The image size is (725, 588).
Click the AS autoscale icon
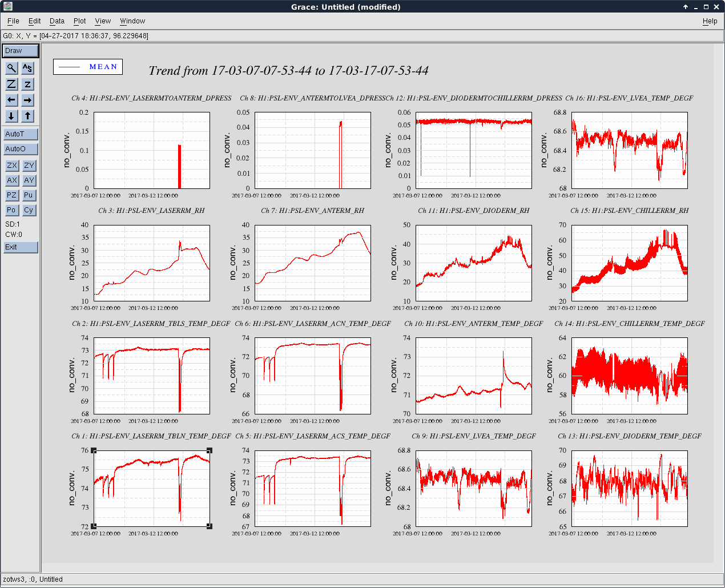pyautogui.click(x=27, y=68)
